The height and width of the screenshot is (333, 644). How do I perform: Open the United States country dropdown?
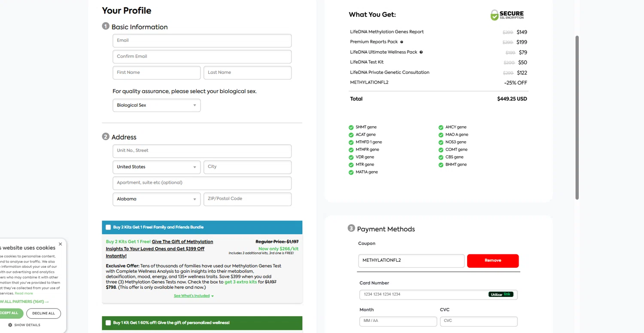coord(157,167)
